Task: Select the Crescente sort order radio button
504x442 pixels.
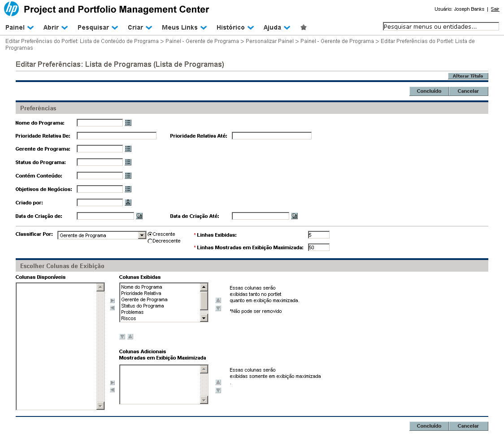Action: pyautogui.click(x=150, y=234)
